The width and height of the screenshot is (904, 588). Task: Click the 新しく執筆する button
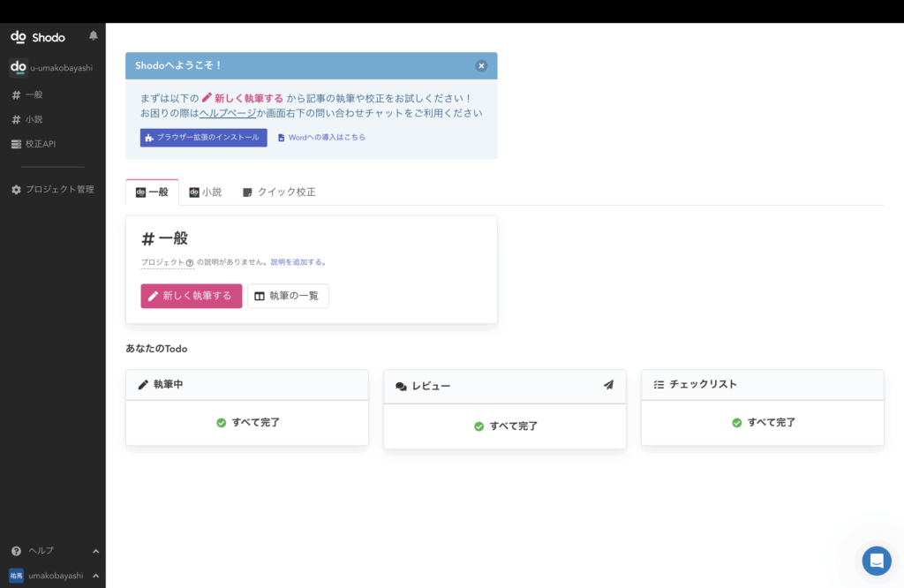tap(191, 296)
